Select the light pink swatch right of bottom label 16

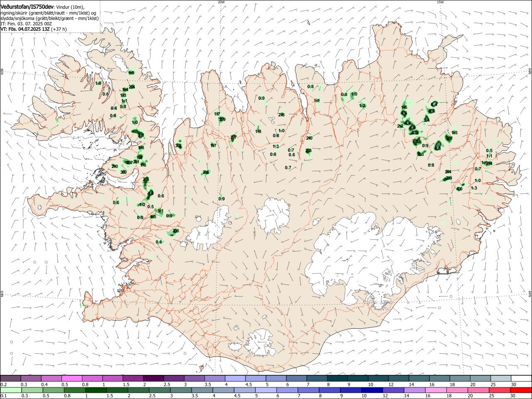[436, 390]
